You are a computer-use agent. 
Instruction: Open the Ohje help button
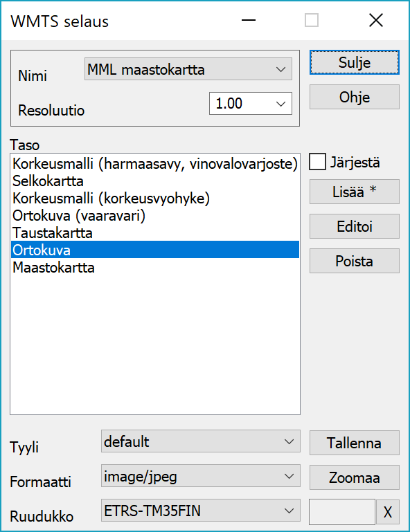[355, 97]
